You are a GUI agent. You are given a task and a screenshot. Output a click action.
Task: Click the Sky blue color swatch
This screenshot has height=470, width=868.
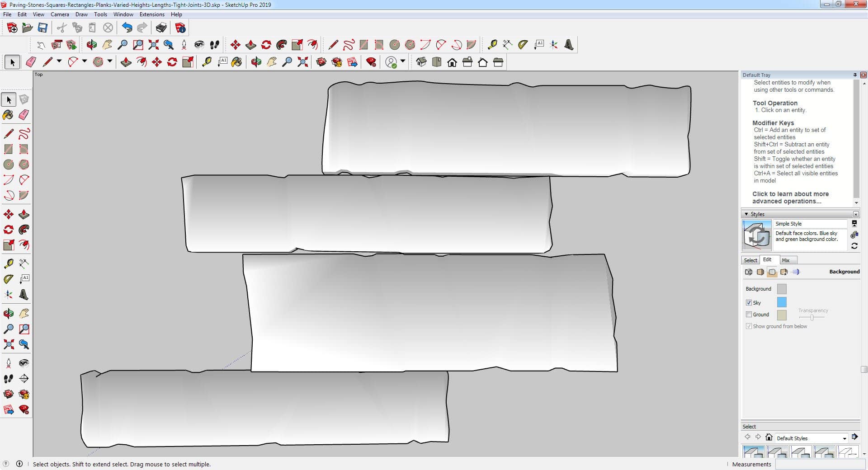(x=782, y=302)
